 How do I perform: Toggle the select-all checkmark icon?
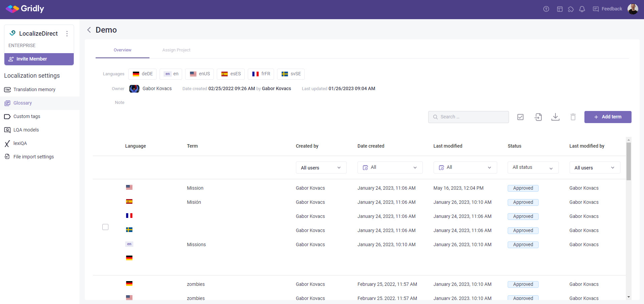[520, 117]
